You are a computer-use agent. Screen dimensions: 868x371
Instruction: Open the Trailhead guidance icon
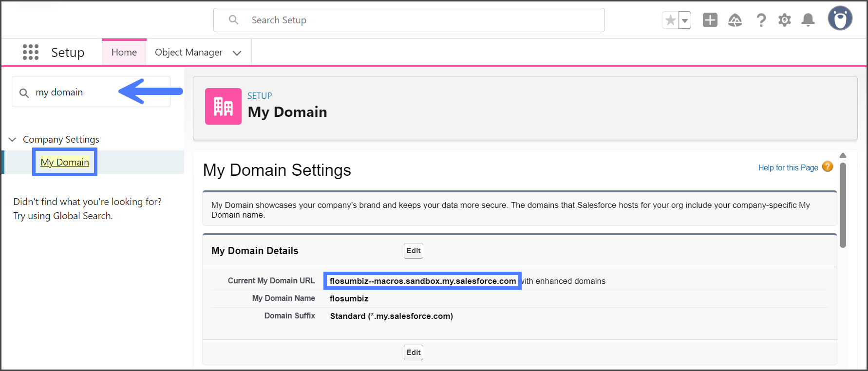[735, 20]
